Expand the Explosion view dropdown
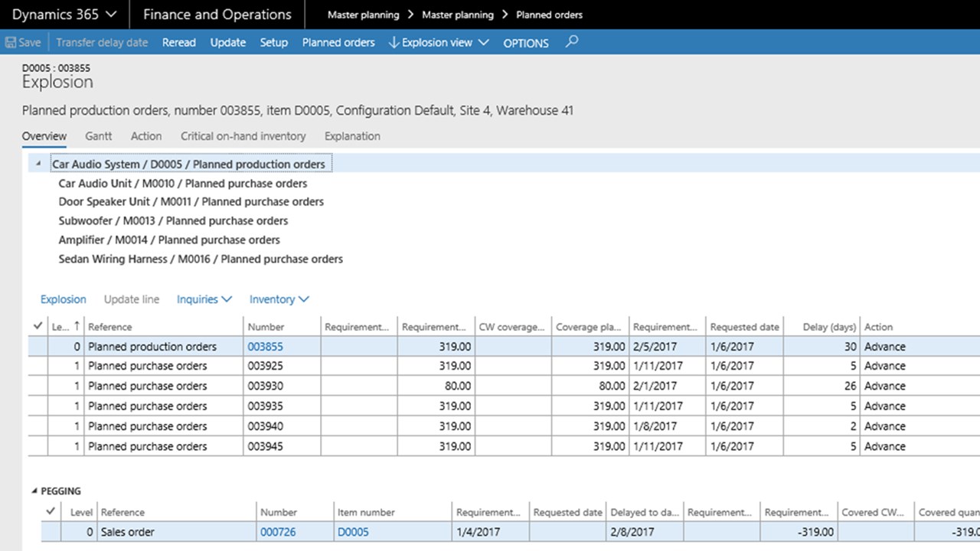This screenshot has height=551, width=980. coord(439,43)
